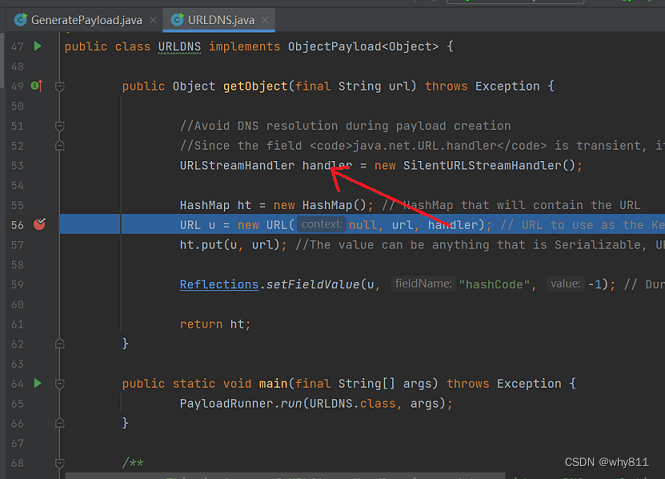Click line number 53 in the gutter

click(17, 165)
